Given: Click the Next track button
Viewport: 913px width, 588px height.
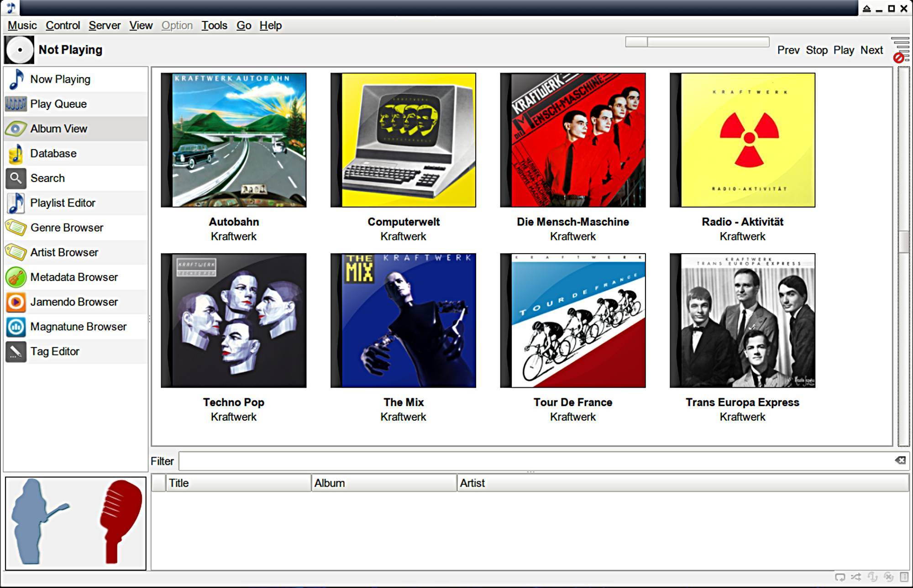Looking at the screenshot, I should point(871,50).
